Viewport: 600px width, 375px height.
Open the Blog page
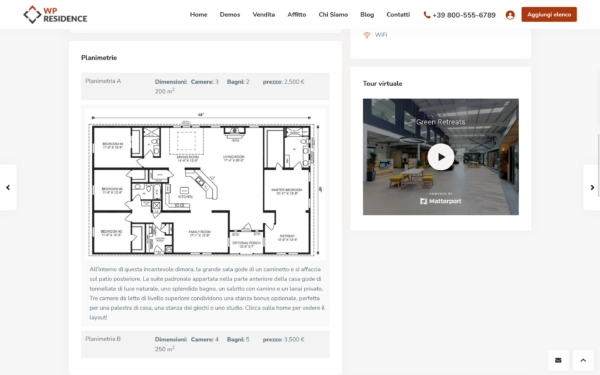367,15
